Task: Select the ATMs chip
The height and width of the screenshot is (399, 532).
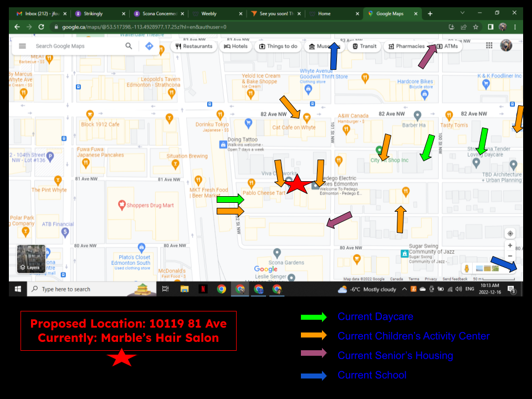Action: coord(448,46)
